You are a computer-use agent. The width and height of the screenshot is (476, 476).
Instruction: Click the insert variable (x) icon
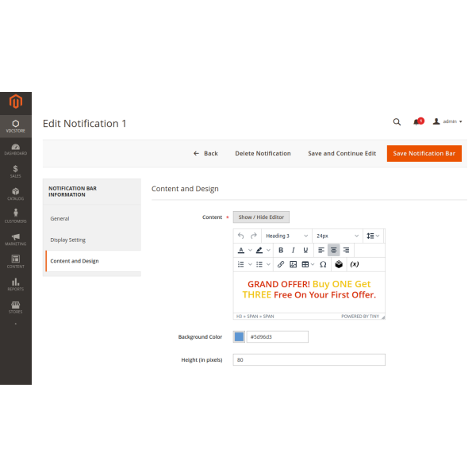(x=354, y=264)
